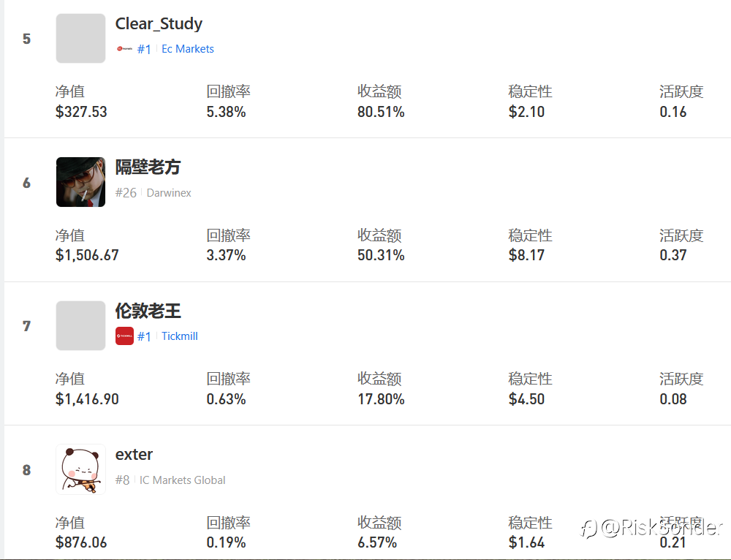Click 伦敦老王's gray avatar placeholder
Viewport: 731px width, 560px height.
[x=80, y=325]
